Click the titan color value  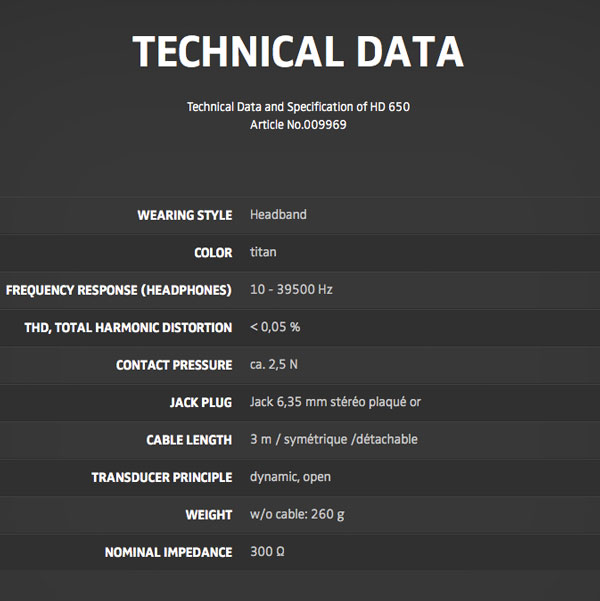pyautogui.click(x=263, y=252)
